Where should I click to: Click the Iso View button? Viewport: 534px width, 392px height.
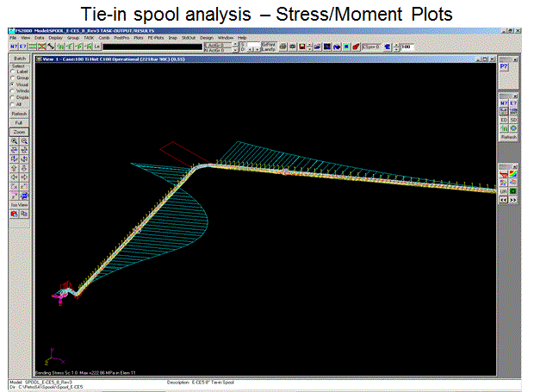pos(18,203)
